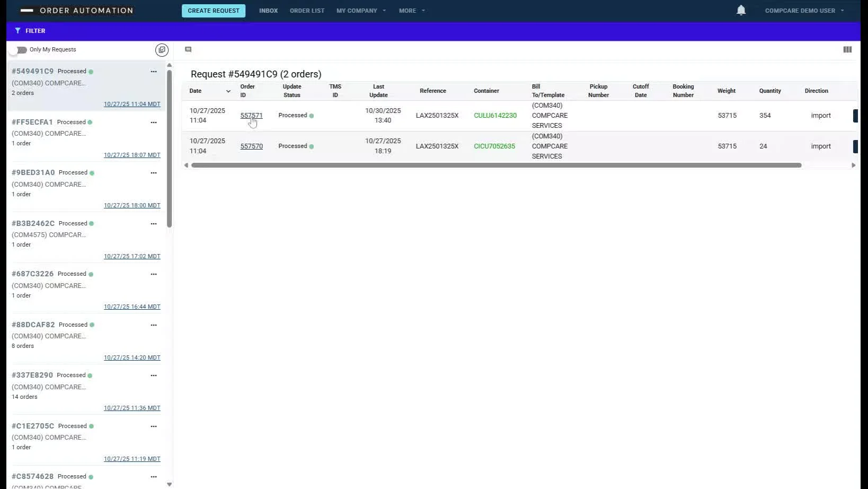
Task: Open the Compcare Demo User menu
Action: coord(804,11)
